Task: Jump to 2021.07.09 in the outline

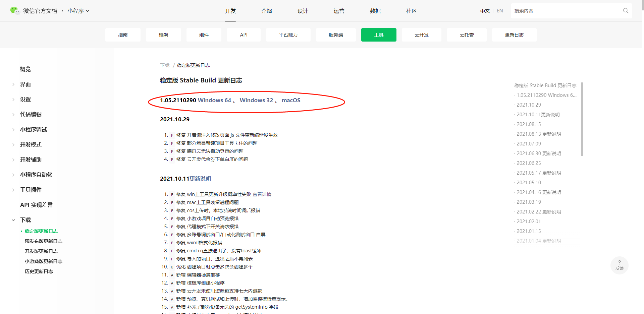Action: point(529,144)
